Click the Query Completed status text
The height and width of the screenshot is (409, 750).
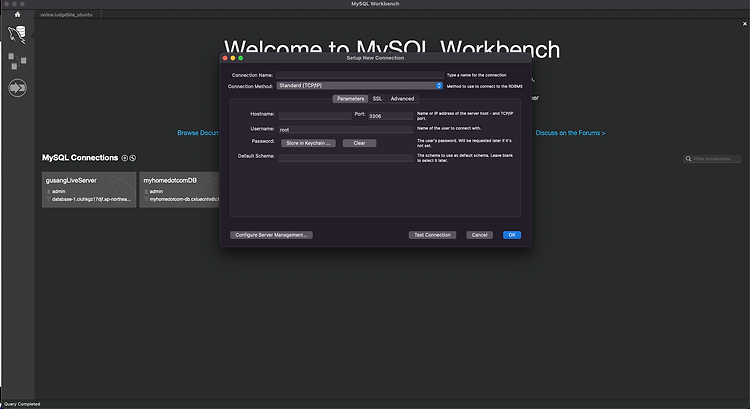point(22,404)
